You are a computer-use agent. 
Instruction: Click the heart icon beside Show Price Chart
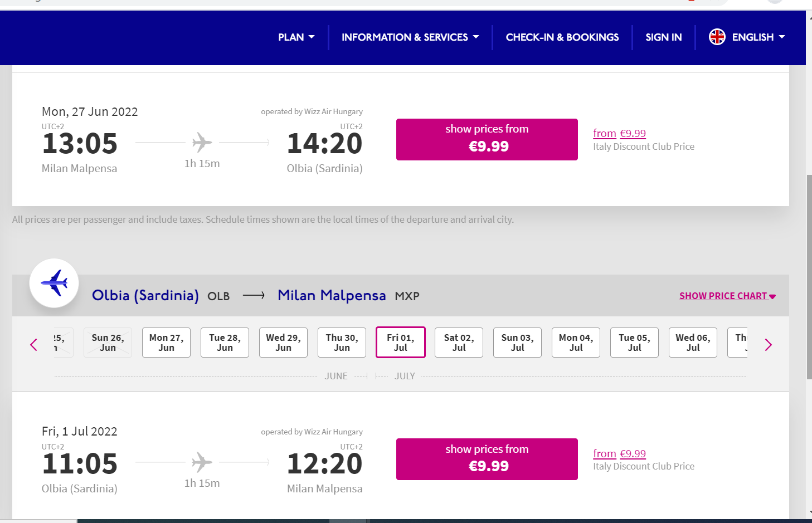point(772,297)
